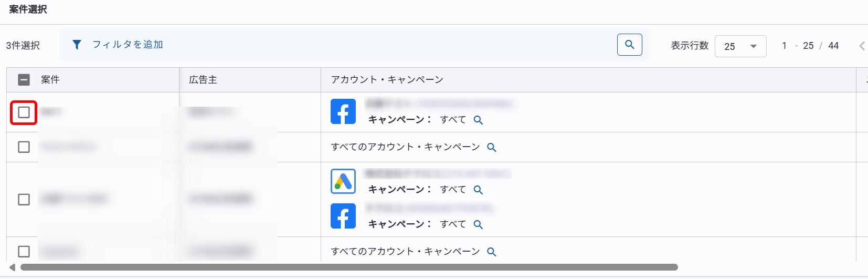
Task: Click the previous page chevron
Action: pos(862,46)
